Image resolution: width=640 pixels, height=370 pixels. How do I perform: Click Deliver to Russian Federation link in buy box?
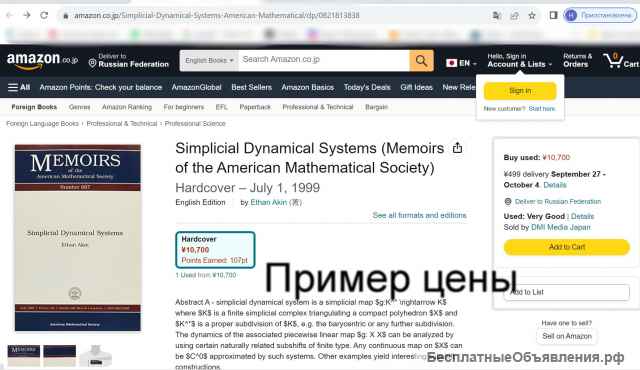point(558,202)
